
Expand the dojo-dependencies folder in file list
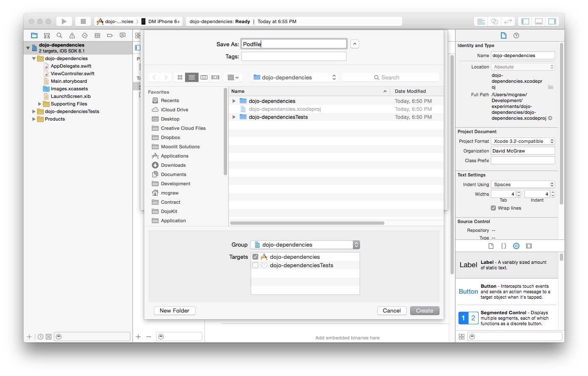234,101
